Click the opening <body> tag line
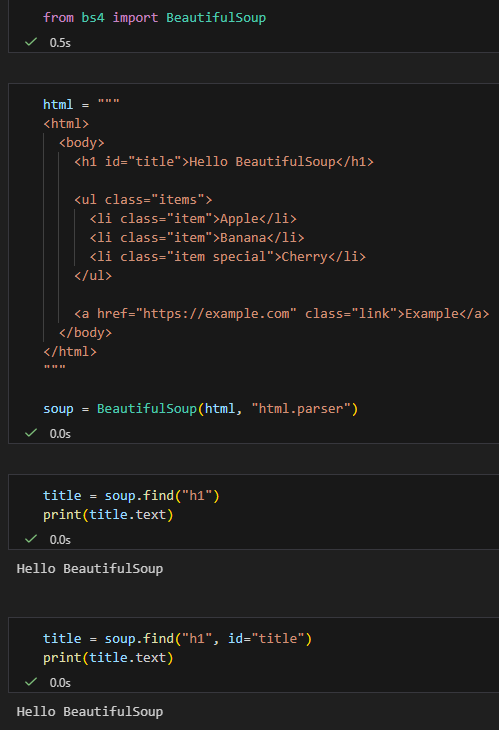Screen dimensions: 499x730 pos(81,142)
